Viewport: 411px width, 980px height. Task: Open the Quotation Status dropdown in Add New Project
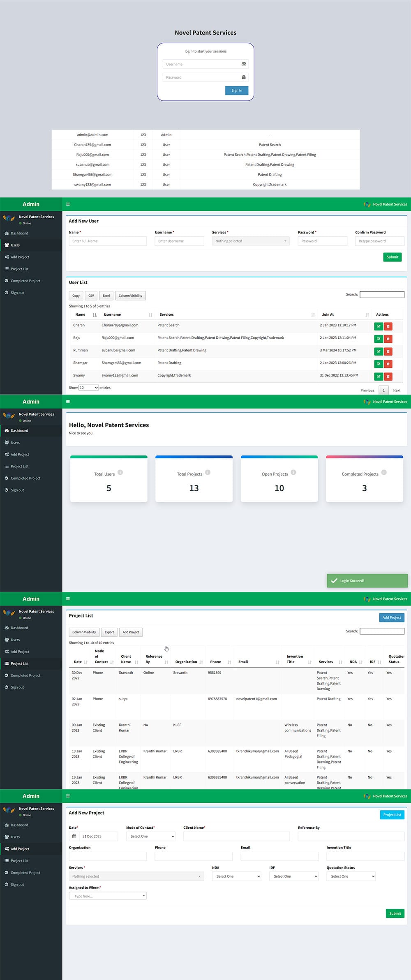351,876
